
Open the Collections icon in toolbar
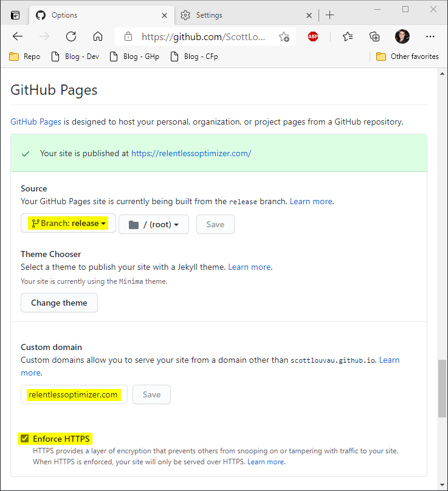(375, 36)
